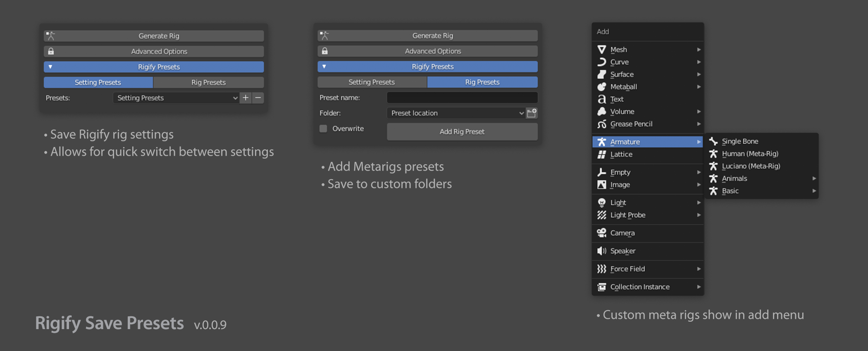The image size is (868, 351).
Task: Click the new folder icon beside Preset location
Action: [532, 113]
